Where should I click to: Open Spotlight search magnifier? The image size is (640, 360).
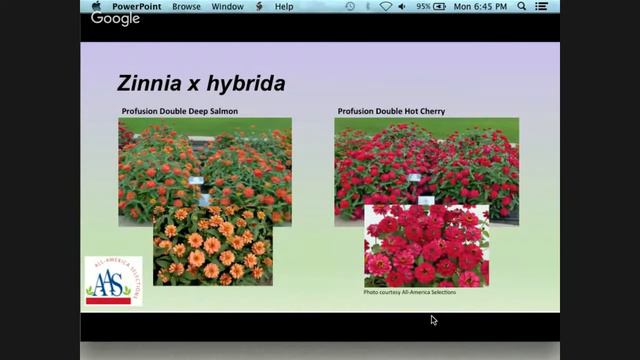click(x=522, y=6)
